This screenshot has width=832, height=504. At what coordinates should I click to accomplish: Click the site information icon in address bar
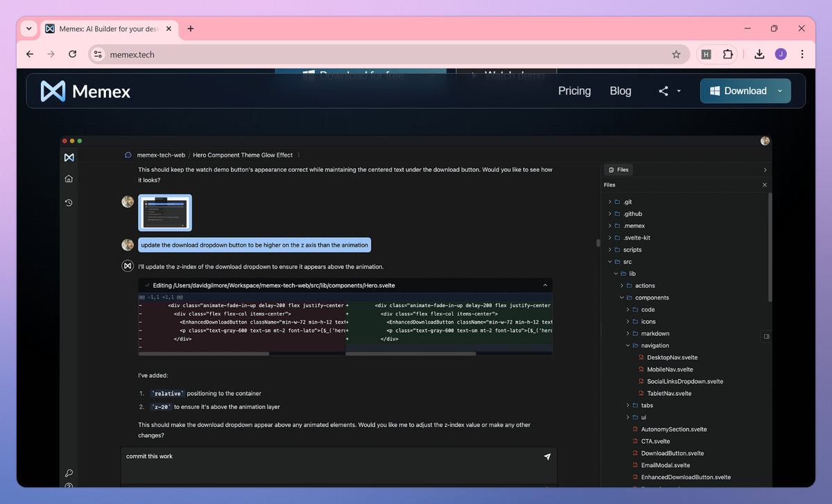pyautogui.click(x=98, y=54)
